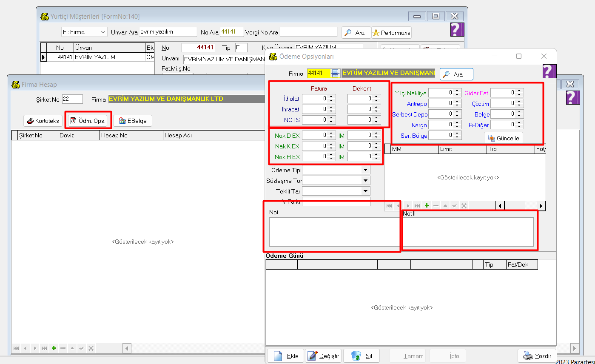Click the Firma lookup icon beside 44141

336,73
